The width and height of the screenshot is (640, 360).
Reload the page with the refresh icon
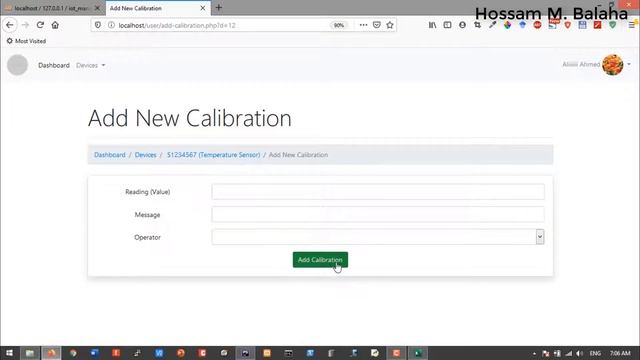pos(40,25)
